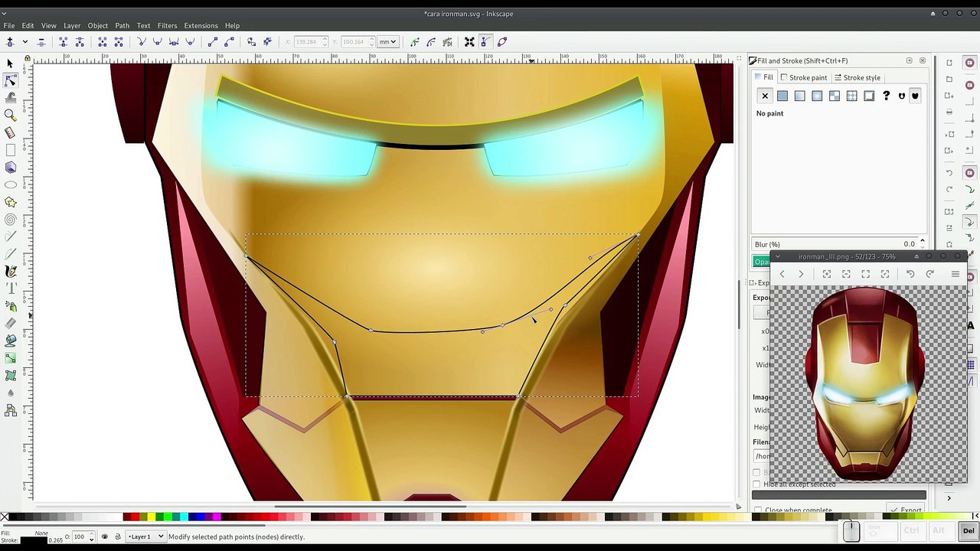Toggle current layer visibility eye

click(x=105, y=536)
